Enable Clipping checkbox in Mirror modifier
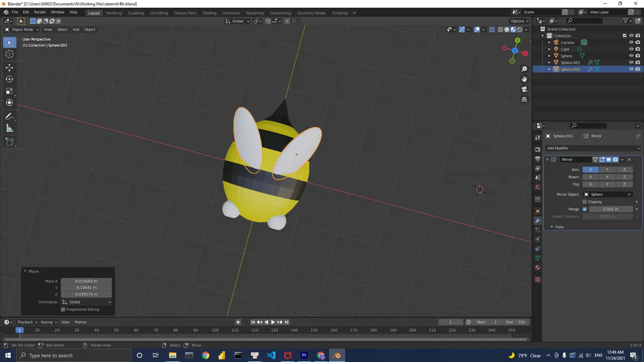Image resolution: width=644 pixels, height=362 pixels. [x=585, y=202]
